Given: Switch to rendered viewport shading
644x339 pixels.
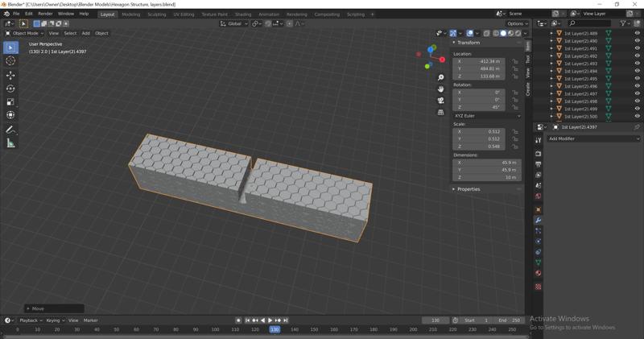Looking at the screenshot, I should [x=518, y=33].
